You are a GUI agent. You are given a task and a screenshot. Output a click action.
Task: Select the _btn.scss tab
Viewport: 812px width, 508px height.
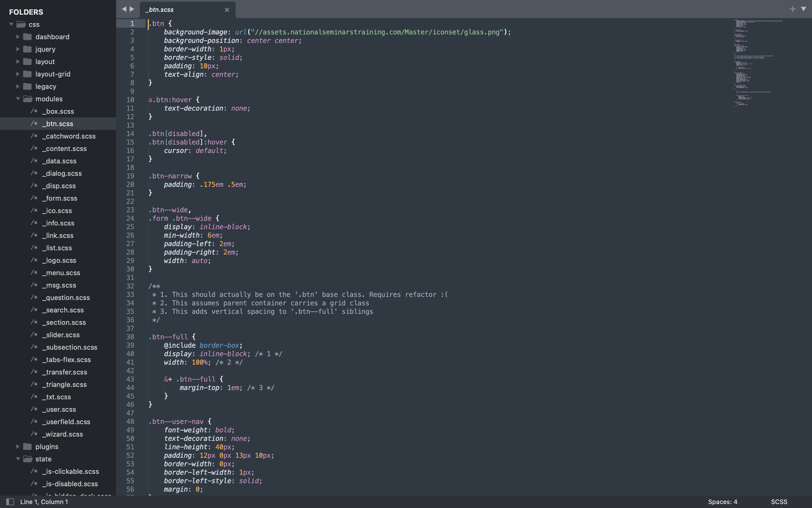point(187,10)
